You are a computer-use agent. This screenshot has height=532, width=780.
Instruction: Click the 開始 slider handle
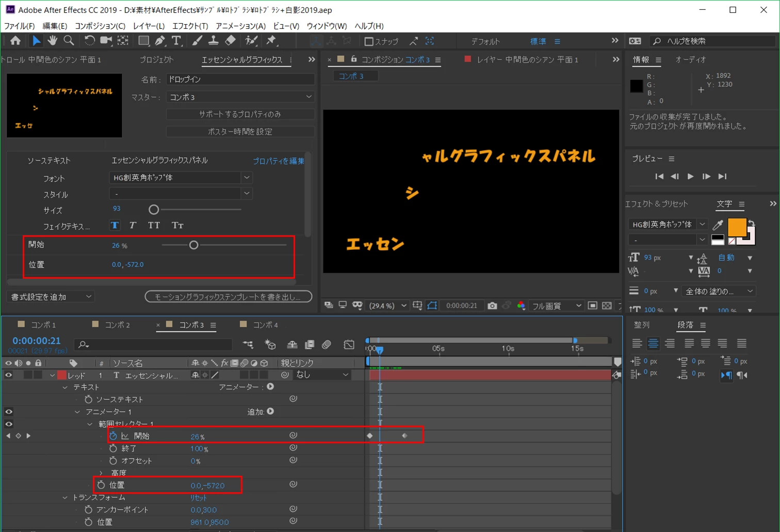pos(193,245)
